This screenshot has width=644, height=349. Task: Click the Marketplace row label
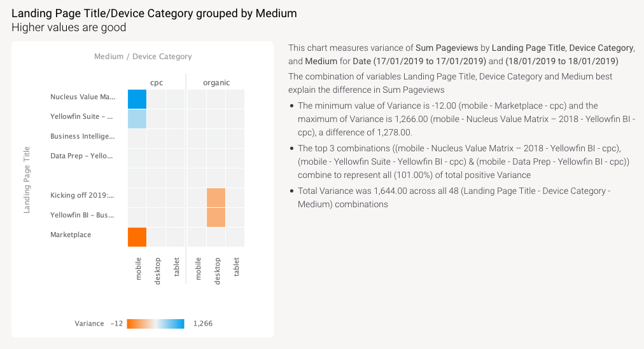pyautogui.click(x=71, y=235)
